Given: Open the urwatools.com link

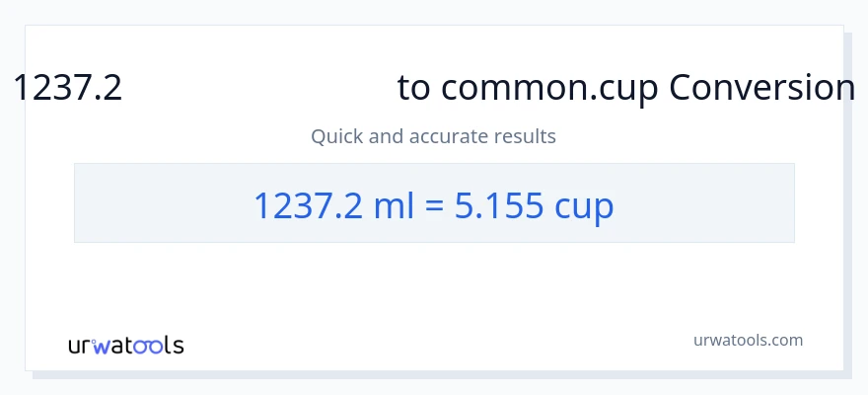Looking at the screenshot, I should pyautogui.click(x=749, y=340).
